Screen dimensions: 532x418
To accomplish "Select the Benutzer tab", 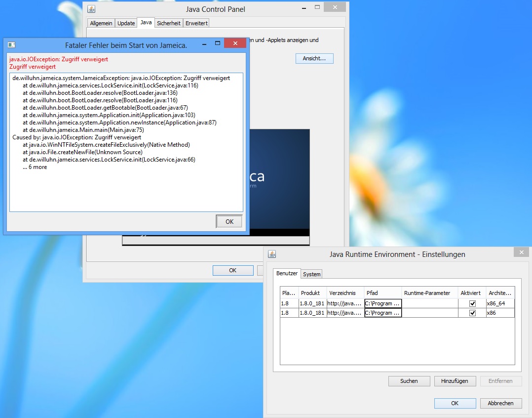I will [287, 273].
